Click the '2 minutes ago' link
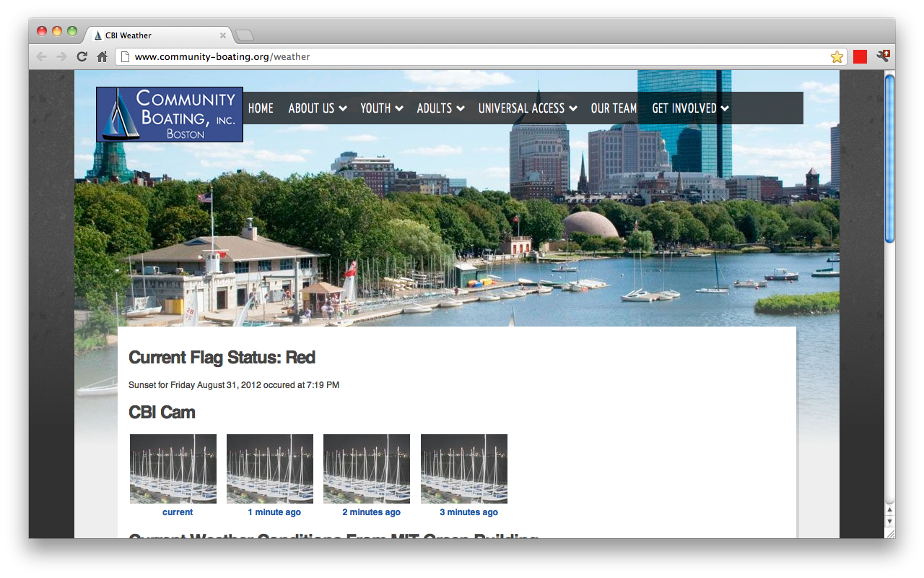924x578 pixels. pyautogui.click(x=371, y=512)
